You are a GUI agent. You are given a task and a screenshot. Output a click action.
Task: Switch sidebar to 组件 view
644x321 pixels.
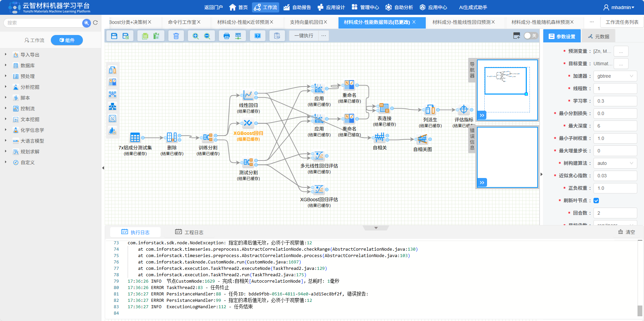pos(67,40)
